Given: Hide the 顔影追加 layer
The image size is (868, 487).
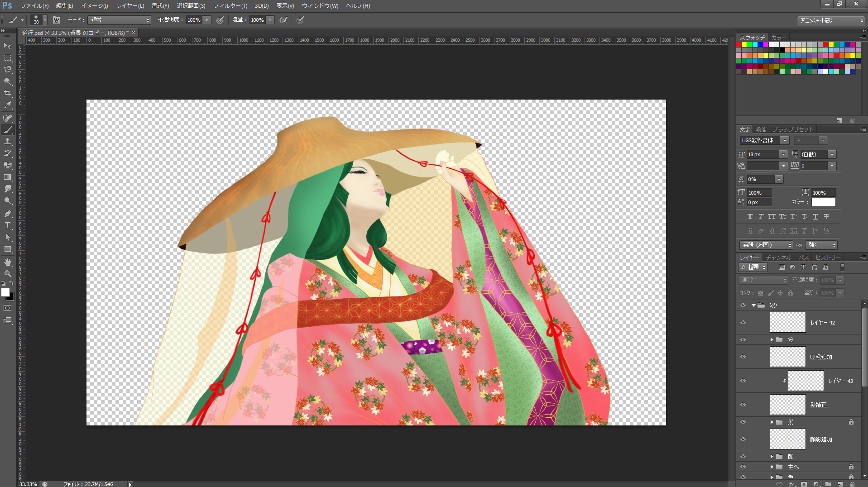Looking at the screenshot, I should [x=743, y=439].
